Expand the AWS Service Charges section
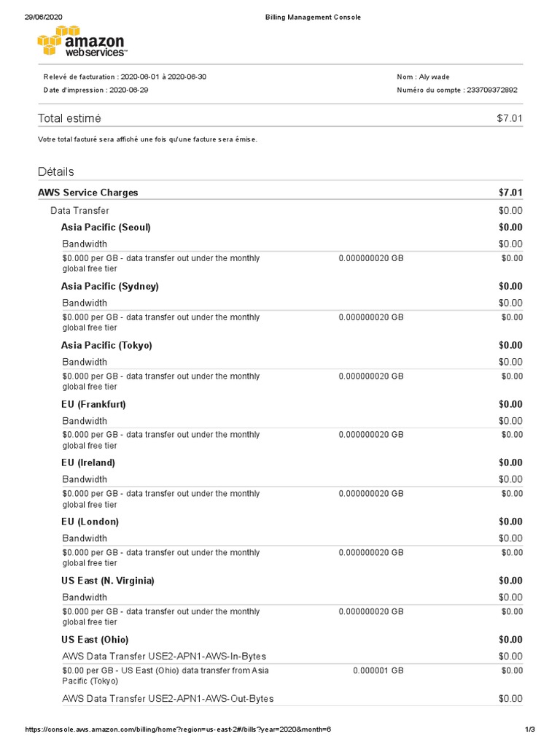Image resolution: width=560 pixels, height=747 pixels. [x=87, y=193]
